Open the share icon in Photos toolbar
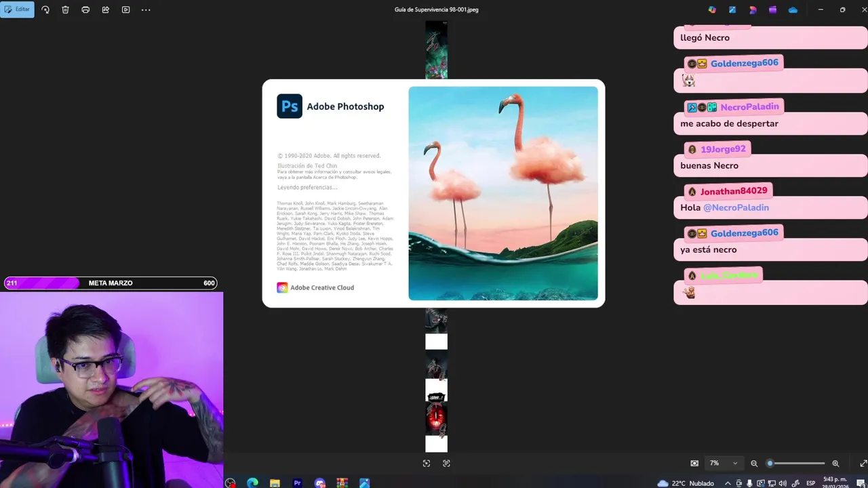868x488 pixels. pos(106,9)
